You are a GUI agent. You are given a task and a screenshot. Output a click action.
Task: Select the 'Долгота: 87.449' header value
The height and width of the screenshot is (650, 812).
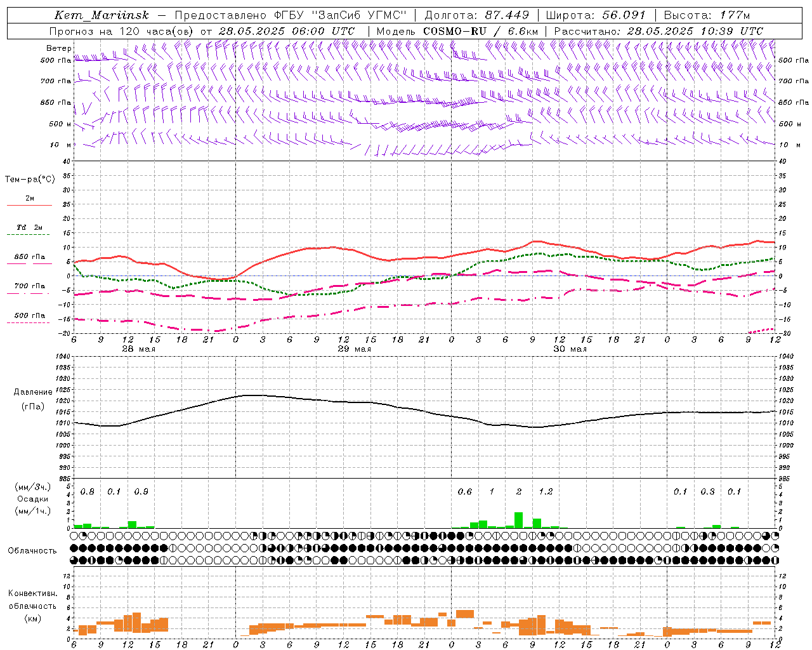tap(476, 15)
